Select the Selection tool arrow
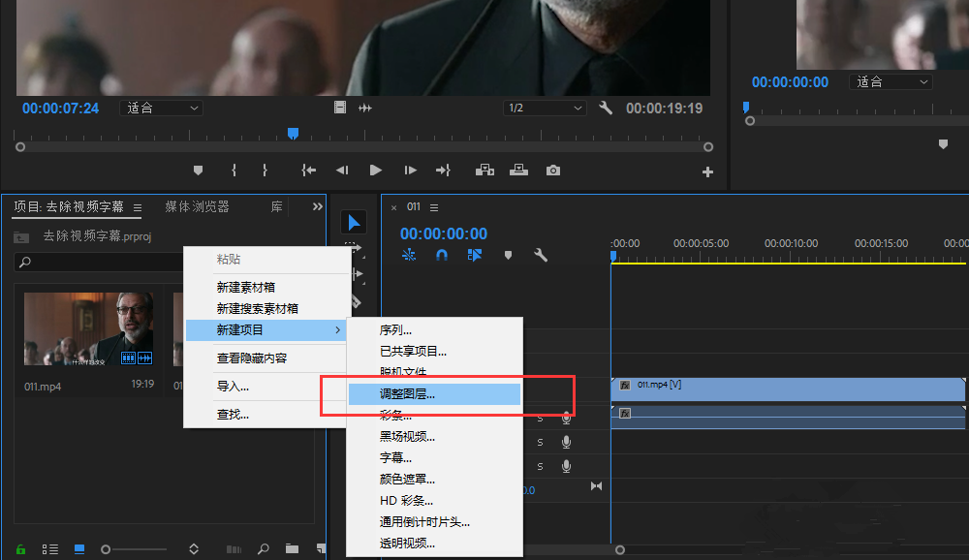Image resolution: width=969 pixels, height=560 pixels. point(353,221)
